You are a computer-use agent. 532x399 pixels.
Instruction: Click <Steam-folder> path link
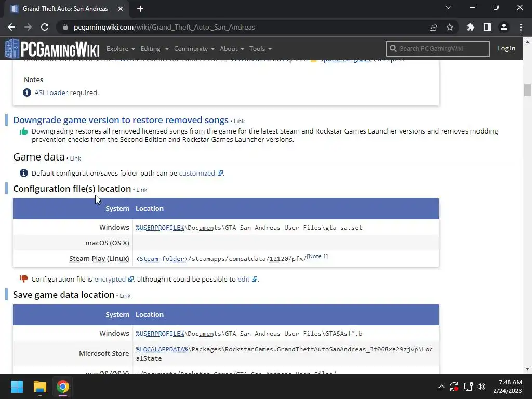(162, 259)
